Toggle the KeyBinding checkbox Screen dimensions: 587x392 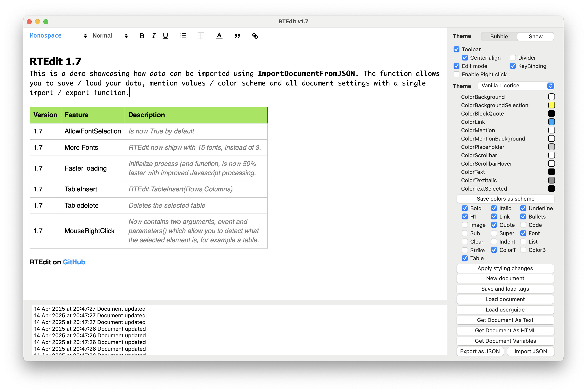(x=513, y=66)
